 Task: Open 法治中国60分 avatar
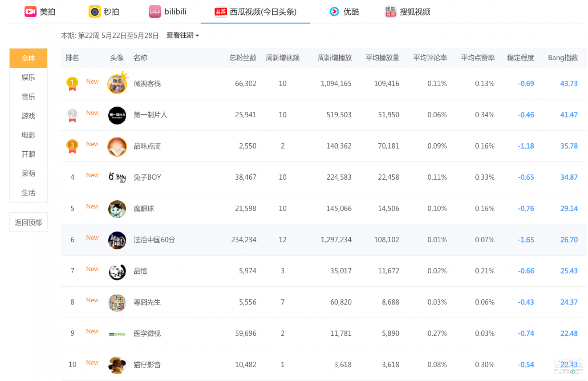[x=117, y=240]
